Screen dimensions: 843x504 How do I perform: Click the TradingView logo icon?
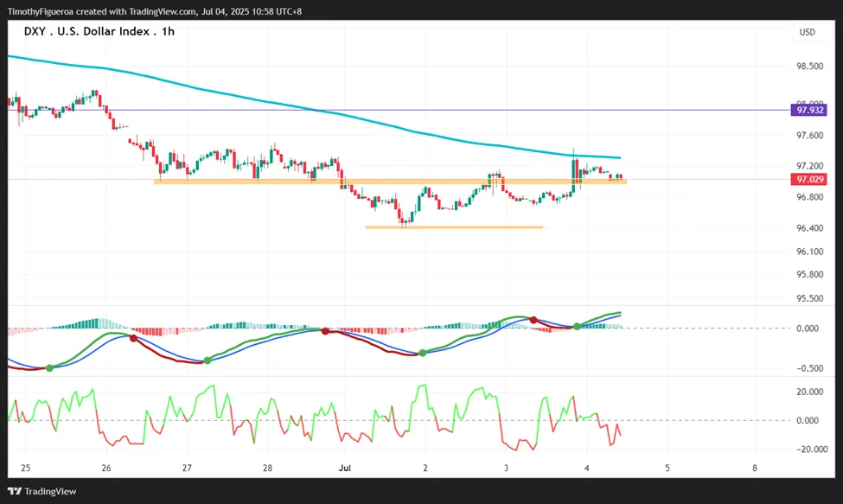[15, 491]
